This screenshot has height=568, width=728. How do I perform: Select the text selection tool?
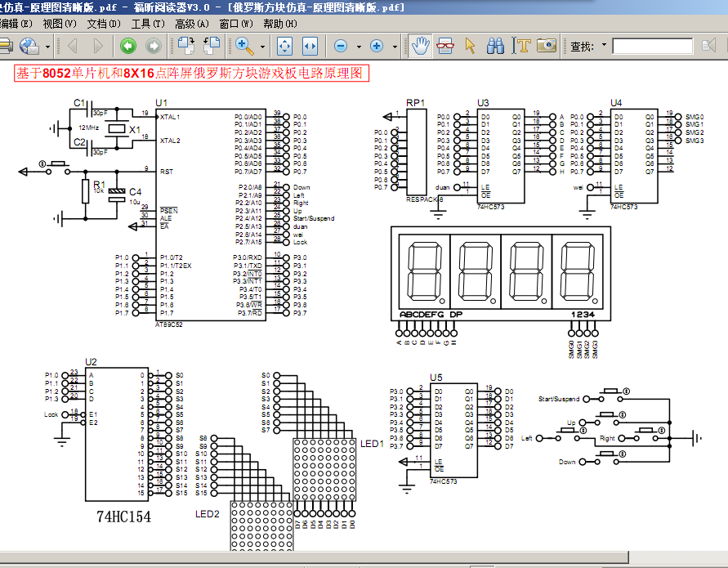521,46
